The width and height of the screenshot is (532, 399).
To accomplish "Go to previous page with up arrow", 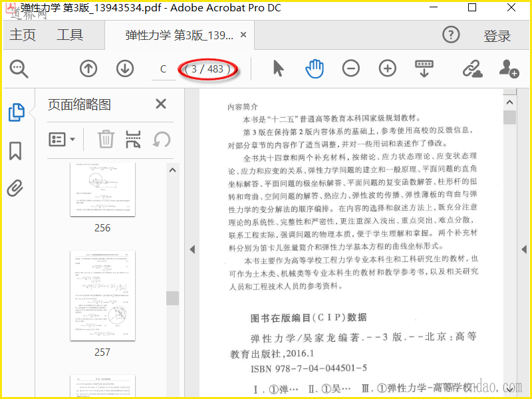I will (88, 68).
